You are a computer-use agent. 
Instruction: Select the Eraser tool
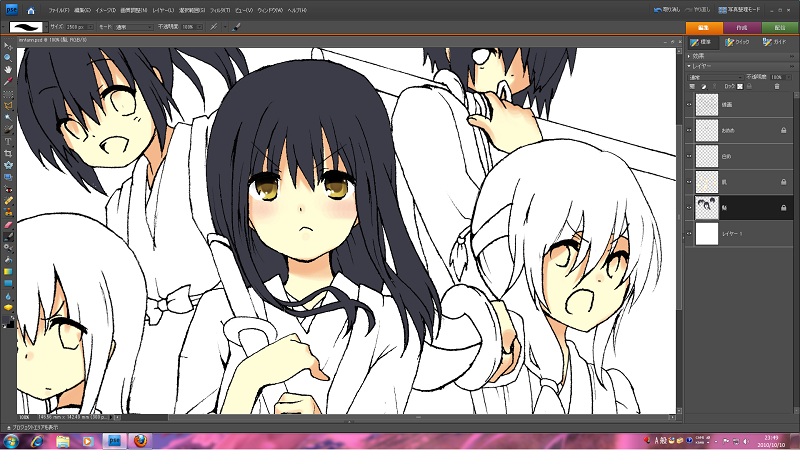click(x=8, y=225)
